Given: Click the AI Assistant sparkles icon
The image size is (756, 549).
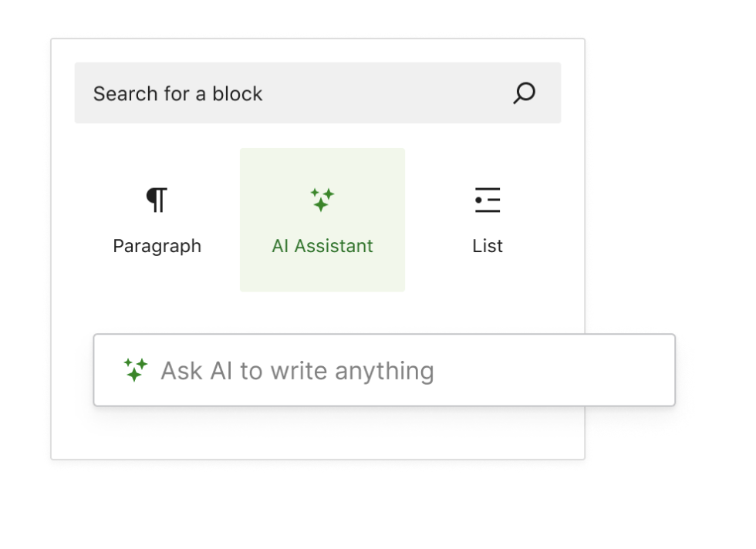Looking at the screenshot, I should (322, 200).
